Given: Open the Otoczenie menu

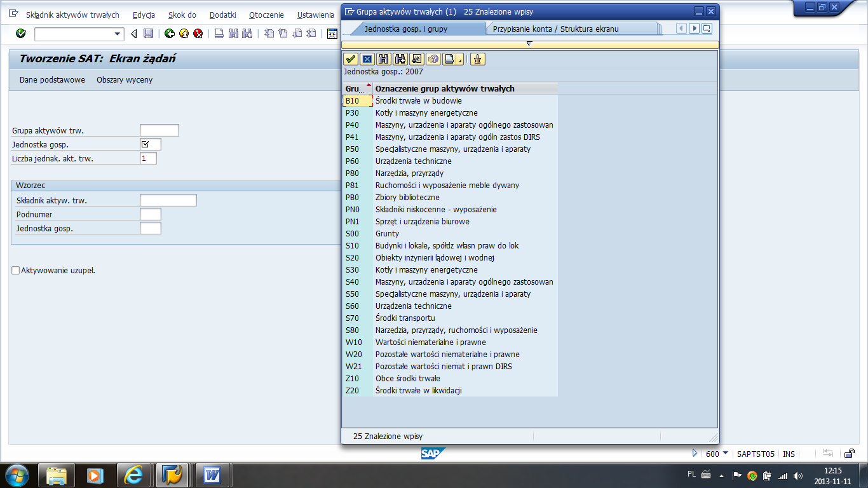Looking at the screenshot, I should (x=266, y=15).
